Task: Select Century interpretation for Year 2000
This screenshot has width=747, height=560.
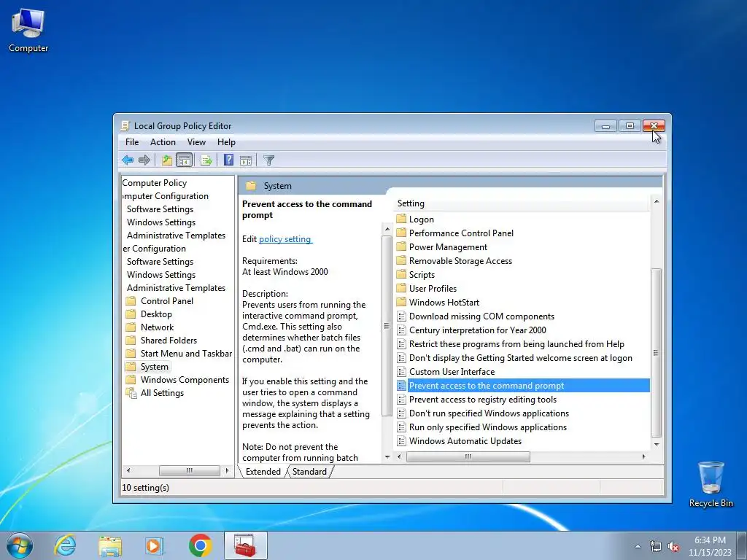Action: click(x=477, y=330)
